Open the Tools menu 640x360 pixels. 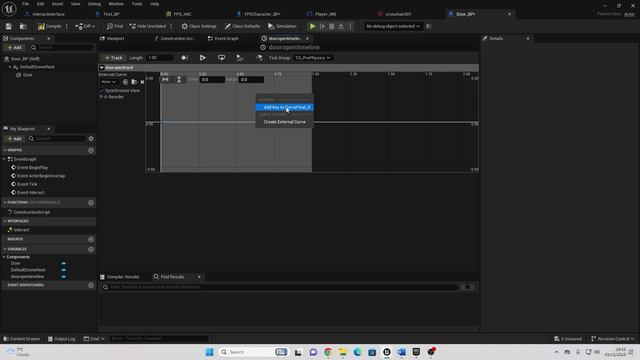(137, 4)
